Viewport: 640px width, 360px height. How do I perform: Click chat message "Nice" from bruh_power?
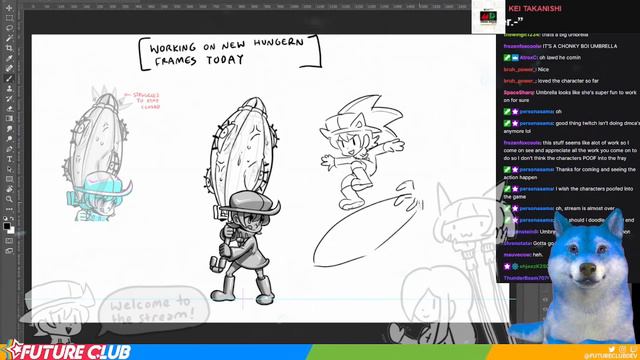[543, 69]
